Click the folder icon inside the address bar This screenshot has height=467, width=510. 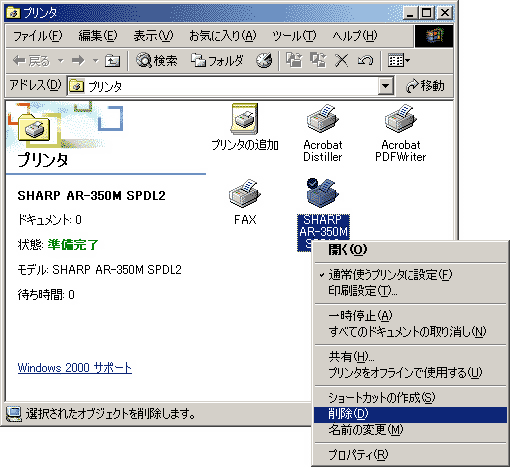click(x=77, y=86)
